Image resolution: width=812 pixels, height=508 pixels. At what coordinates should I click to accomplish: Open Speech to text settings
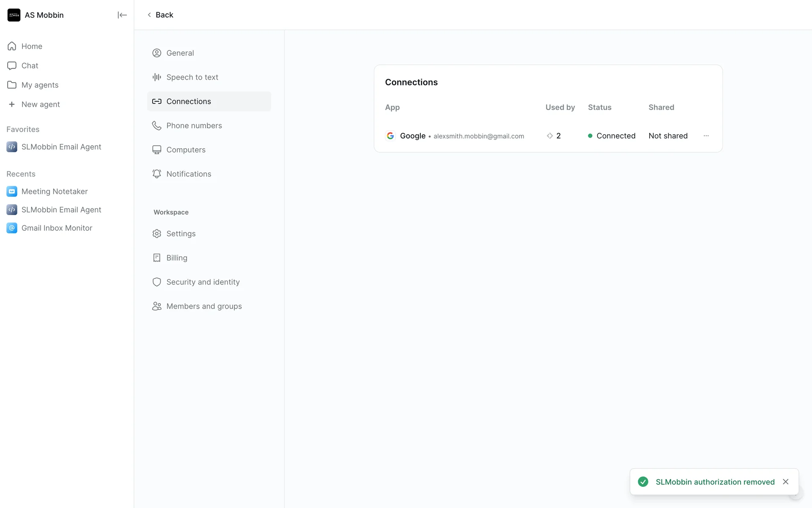click(x=192, y=77)
